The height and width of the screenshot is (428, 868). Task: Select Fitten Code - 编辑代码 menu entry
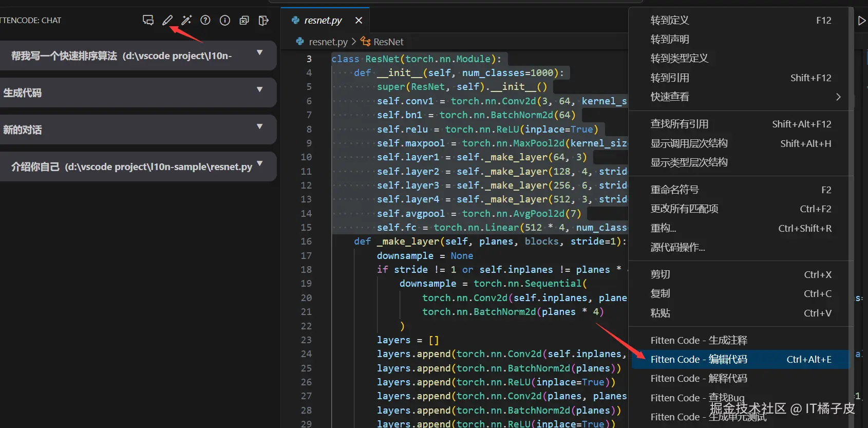(741, 359)
